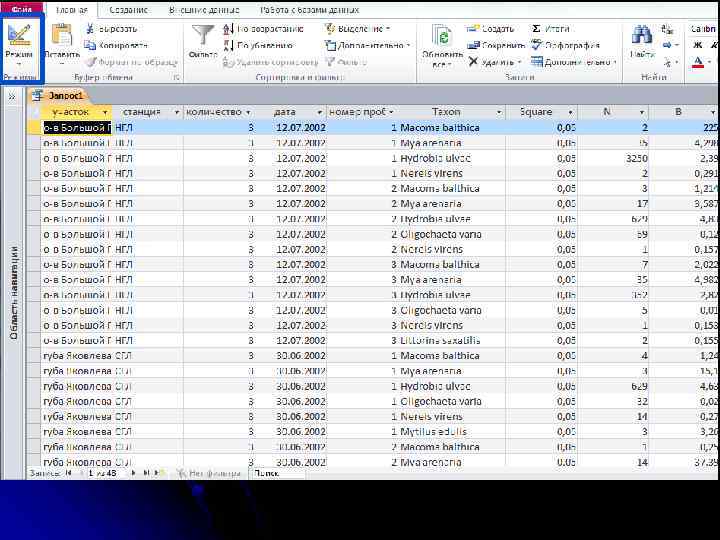This screenshot has width=720, height=540.
Task: Open Дополнительно in sort and filter group
Action: (x=367, y=45)
